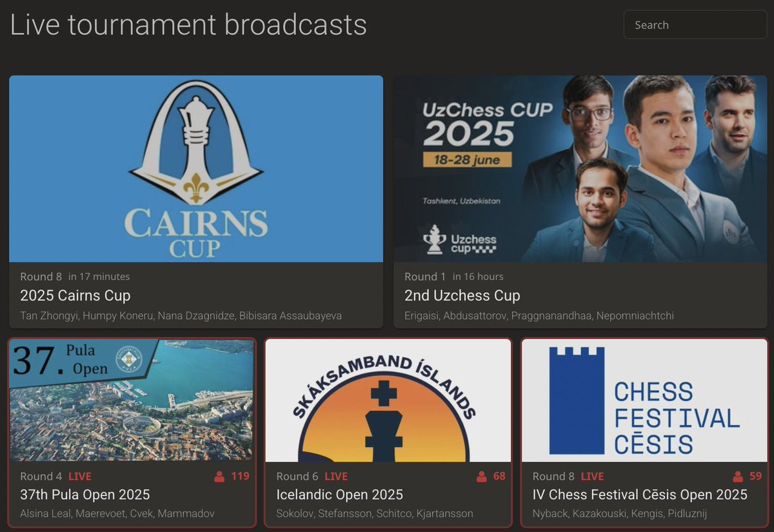The width and height of the screenshot is (774, 532).
Task: Click the viewers icon showing 119
Action: tap(219, 477)
